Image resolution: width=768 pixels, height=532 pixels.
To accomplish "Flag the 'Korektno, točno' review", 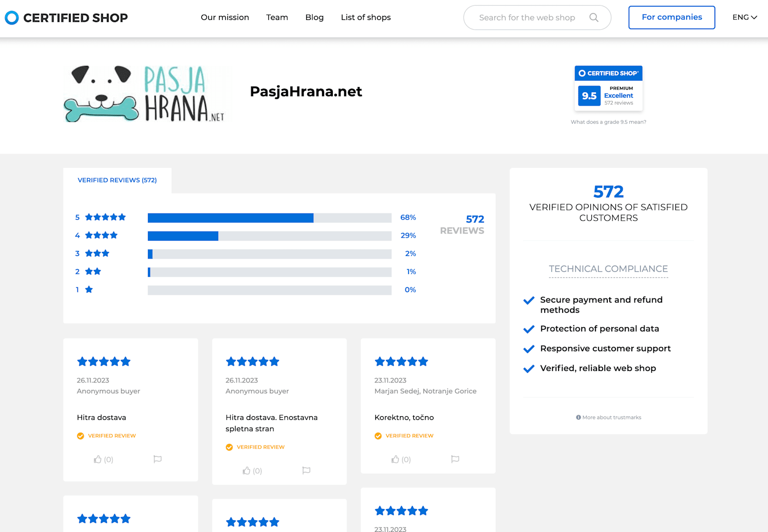I will [x=455, y=459].
